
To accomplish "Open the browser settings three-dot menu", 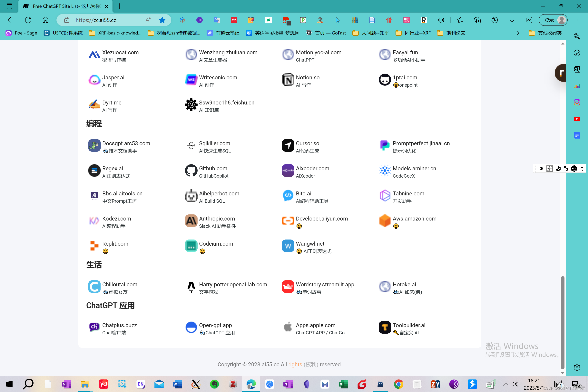I will pyautogui.click(x=577, y=20).
